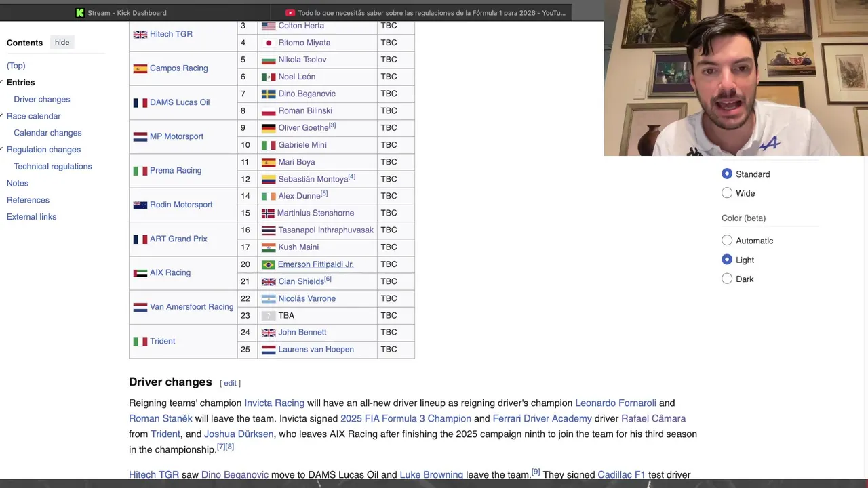Click the Mexican flag beside Noel León

[x=269, y=77]
